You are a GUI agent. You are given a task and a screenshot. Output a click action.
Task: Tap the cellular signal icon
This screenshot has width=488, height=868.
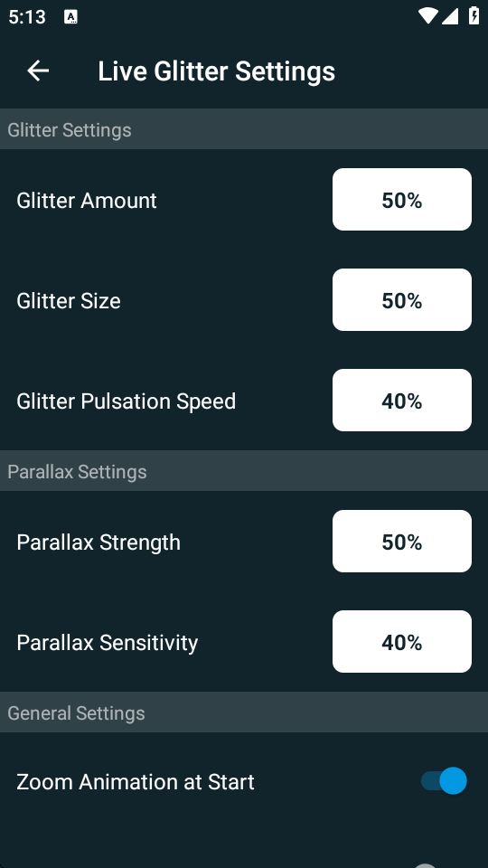[x=450, y=16]
